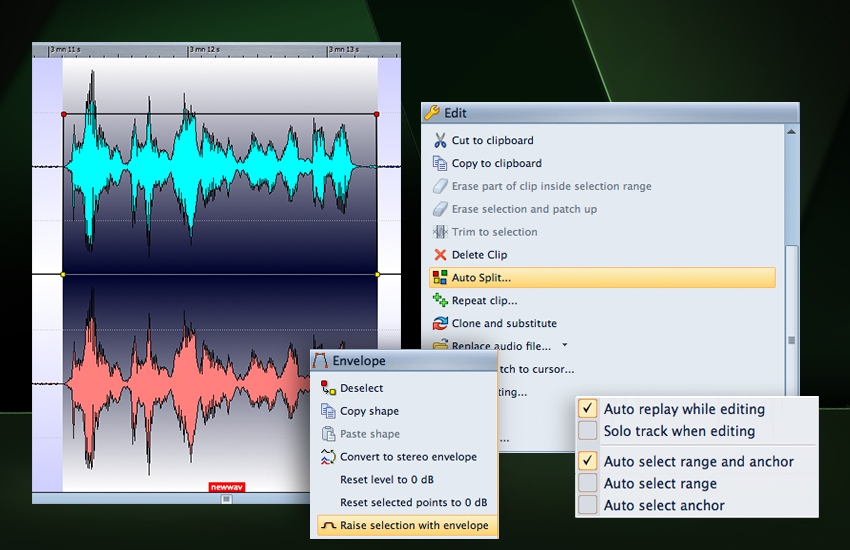Expand the Replace audio file dropdown arrow
The height and width of the screenshot is (550, 850).
[565, 345]
